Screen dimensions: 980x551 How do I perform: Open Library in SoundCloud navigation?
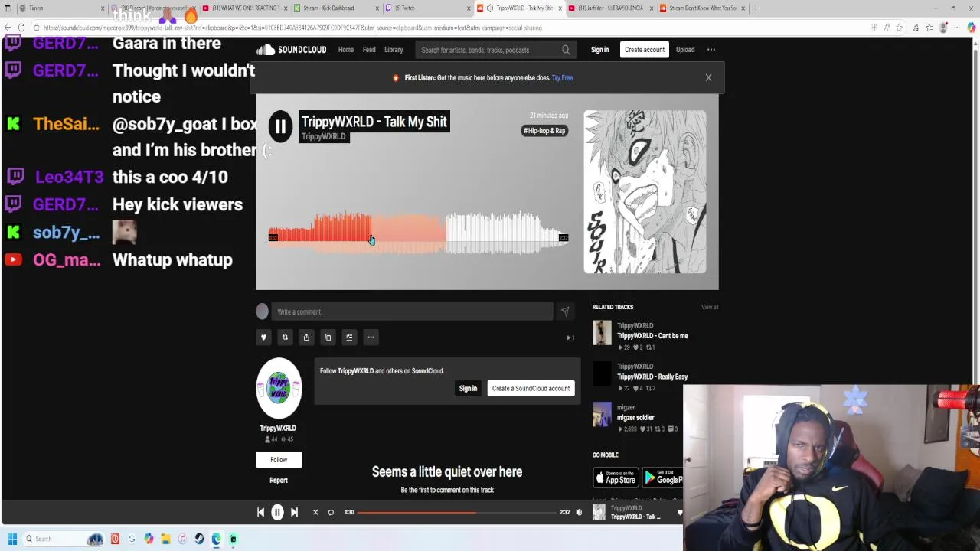click(394, 50)
